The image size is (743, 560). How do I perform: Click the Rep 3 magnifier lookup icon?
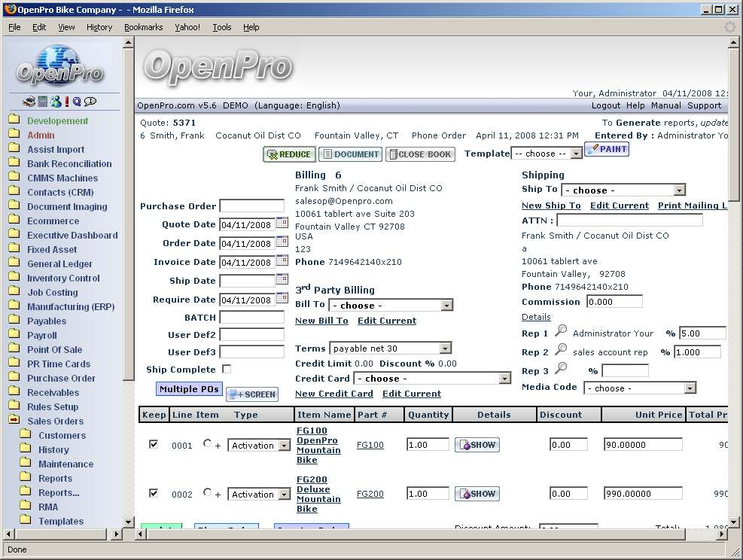click(x=561, y=370)
